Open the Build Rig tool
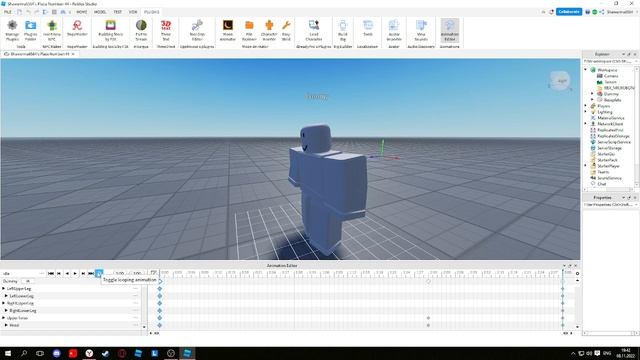This screenshot has height=360, width=640. point(343,31)
